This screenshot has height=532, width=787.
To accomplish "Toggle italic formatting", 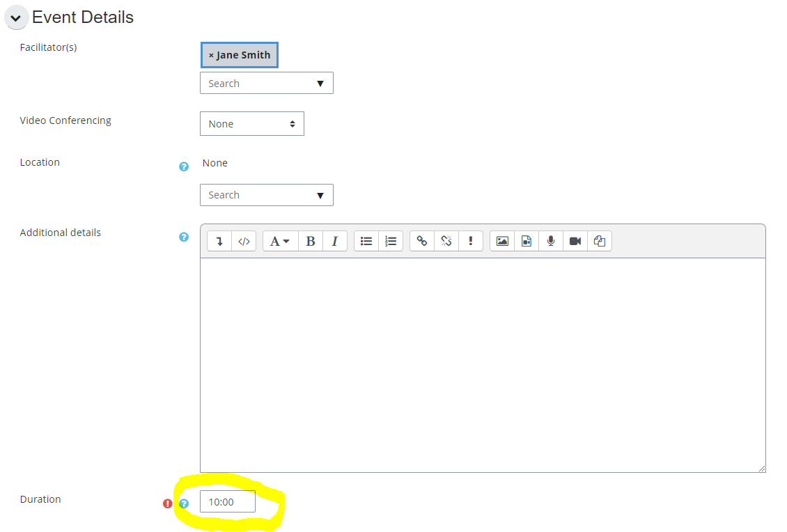I will (x=334, y=241).
